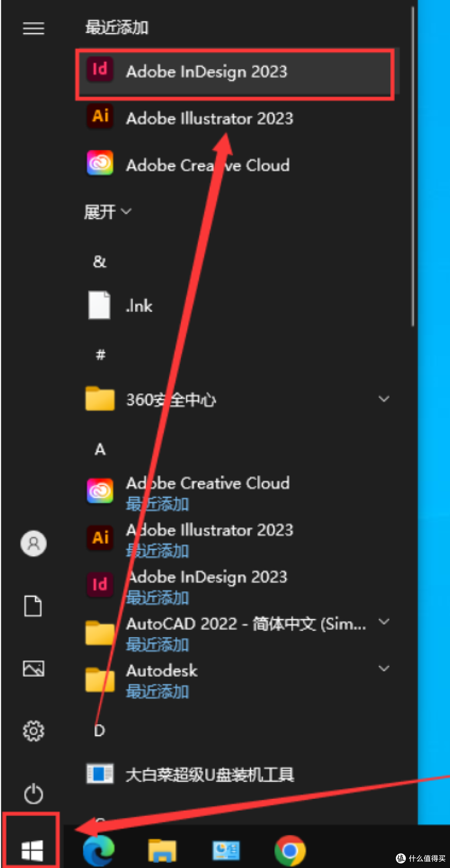Open Settings via the gear icon
This screenshot has height=868, width=450.
pos(33,731)
